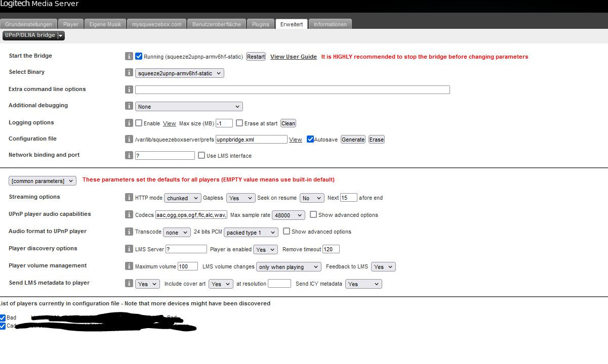Open Additional debugging dropdown
This screenshot has width=608, height=364.
tap(189, 107)
